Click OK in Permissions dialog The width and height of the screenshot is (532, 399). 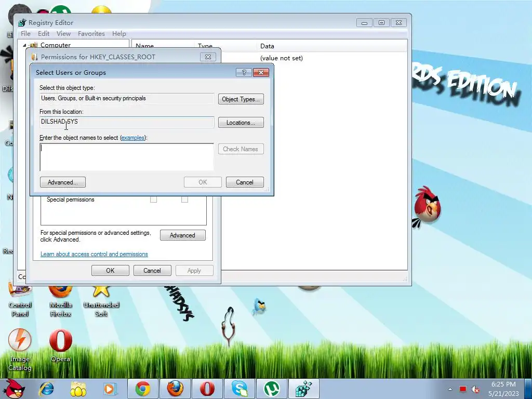pyautogui.click(x=110, y=270)
